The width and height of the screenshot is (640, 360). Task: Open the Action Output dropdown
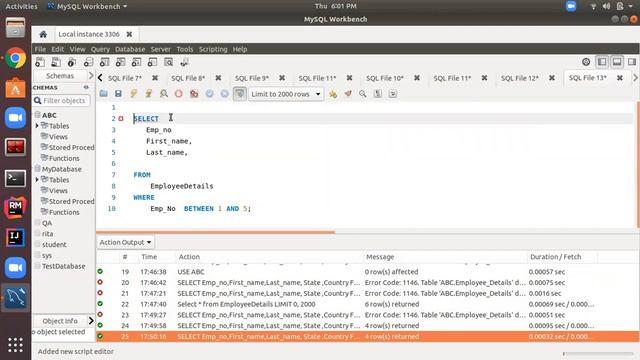125,242
